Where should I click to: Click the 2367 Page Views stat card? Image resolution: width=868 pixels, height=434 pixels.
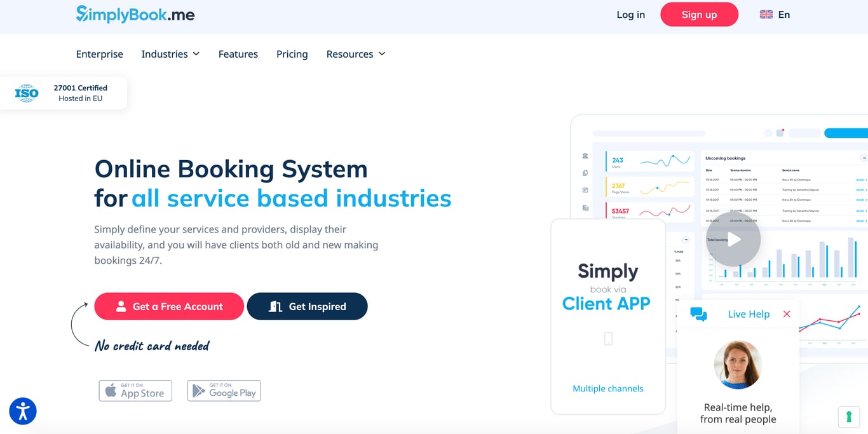(x=648, y=187)
